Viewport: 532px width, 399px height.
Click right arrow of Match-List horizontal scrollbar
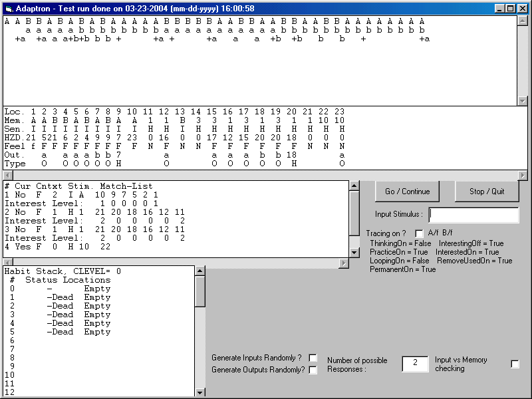coord(344,263)
